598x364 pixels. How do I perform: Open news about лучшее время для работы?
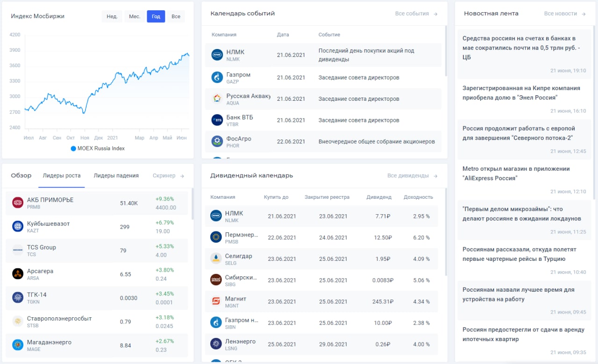coord(524,300)
